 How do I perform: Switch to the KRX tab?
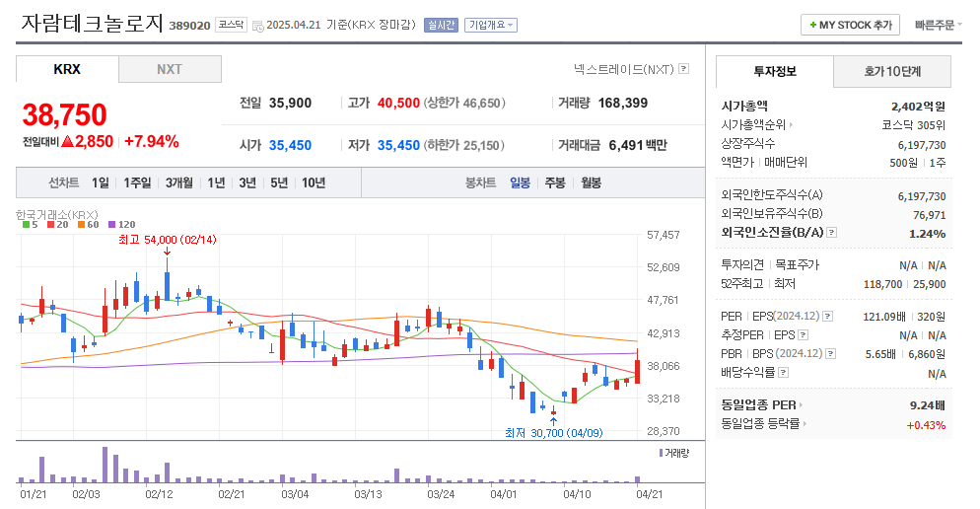[x=67, y=69]
